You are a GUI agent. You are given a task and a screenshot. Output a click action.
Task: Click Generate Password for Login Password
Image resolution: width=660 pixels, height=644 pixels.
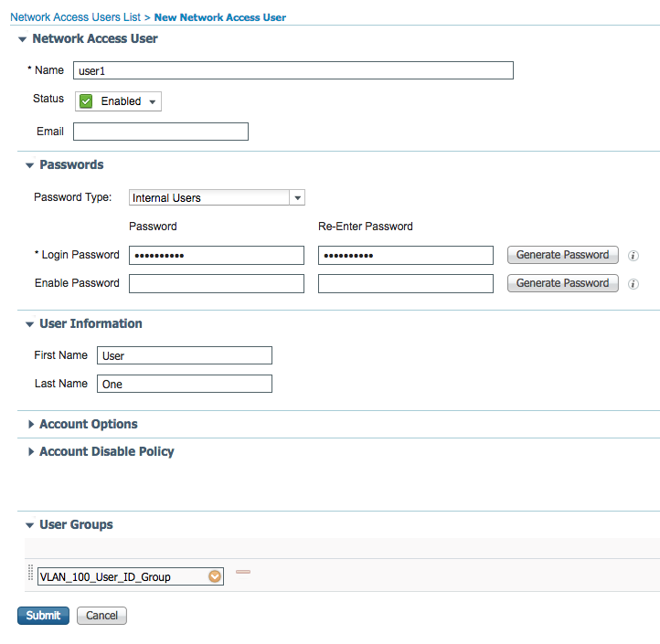562,255
